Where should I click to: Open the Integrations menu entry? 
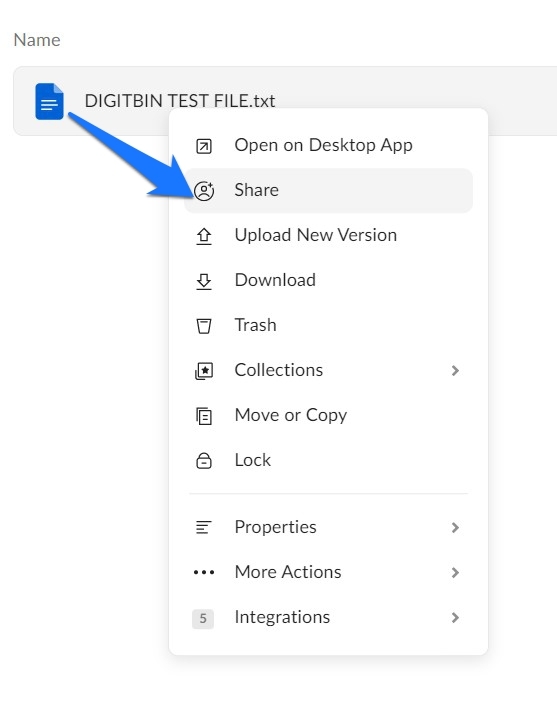tap(328, 617)
